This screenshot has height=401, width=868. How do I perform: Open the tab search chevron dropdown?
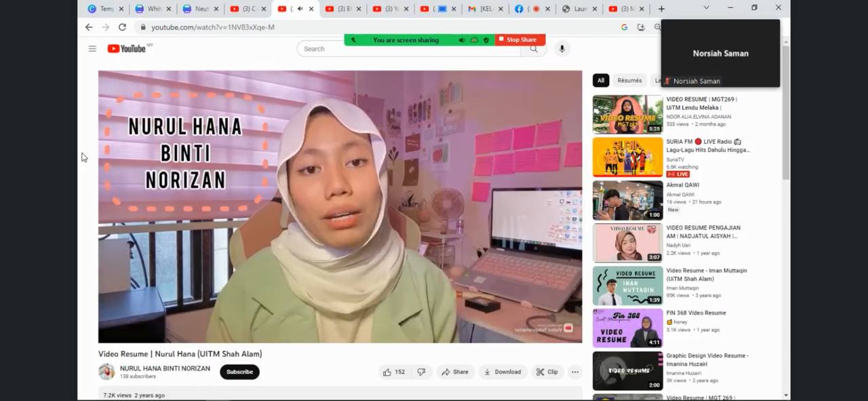[706, 8]
